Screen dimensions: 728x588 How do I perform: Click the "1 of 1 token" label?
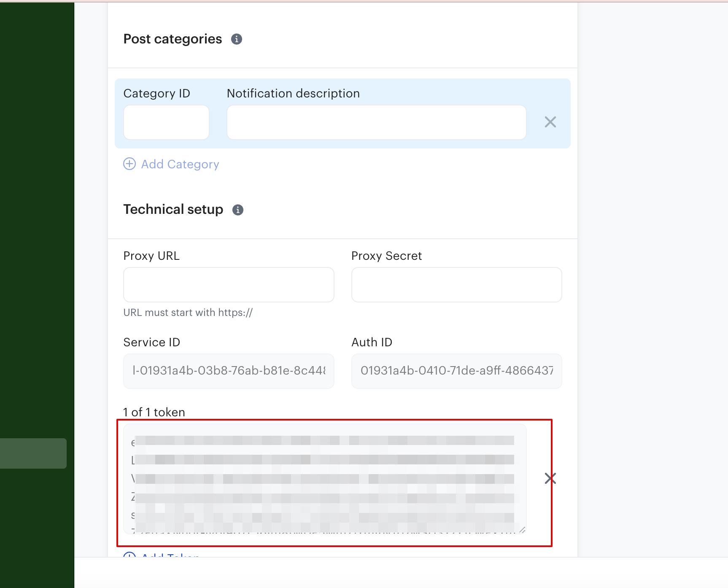154,412
